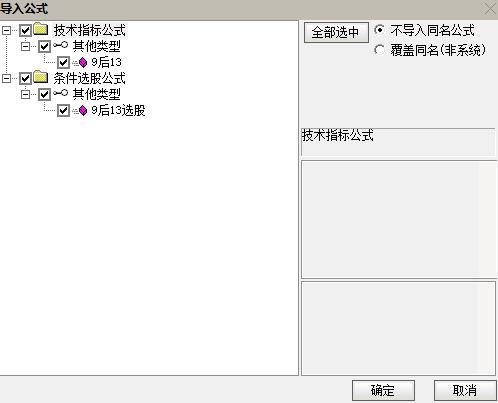This screenshot has height=403, width=498.
Task: Collapse the 技术指标公式 tree node
Action: point(6,30)
